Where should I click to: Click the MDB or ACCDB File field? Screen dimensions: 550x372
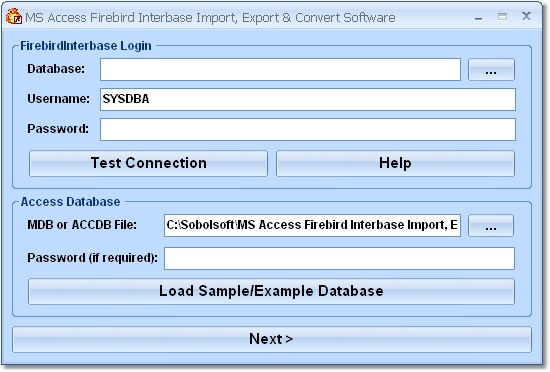(312, 225)
